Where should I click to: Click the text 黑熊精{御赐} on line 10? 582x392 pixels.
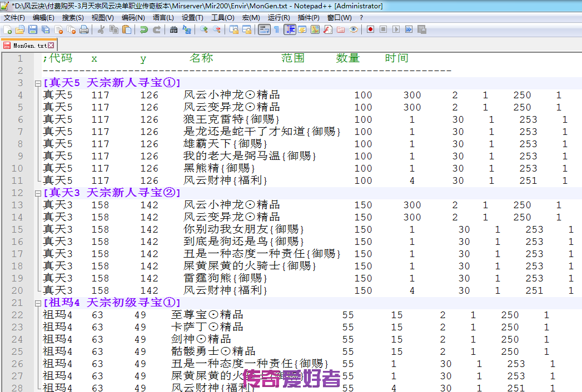(x=219, y=168)
